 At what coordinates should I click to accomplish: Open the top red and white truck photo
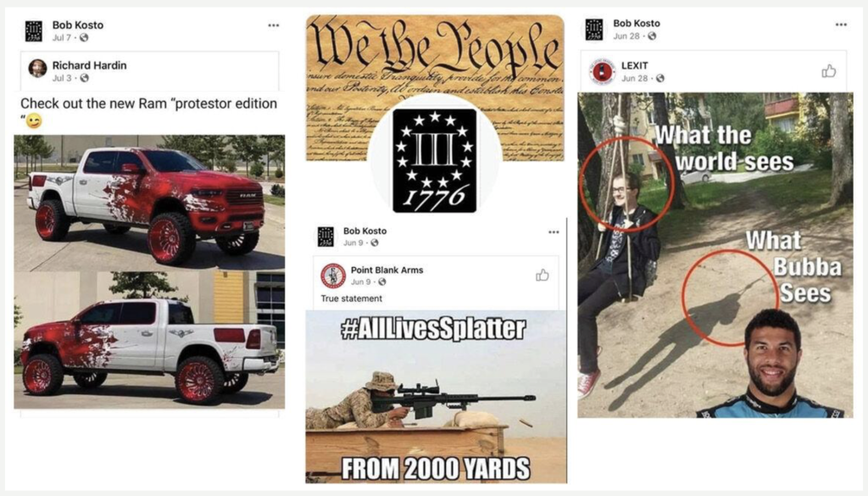[x=149, y=203]
